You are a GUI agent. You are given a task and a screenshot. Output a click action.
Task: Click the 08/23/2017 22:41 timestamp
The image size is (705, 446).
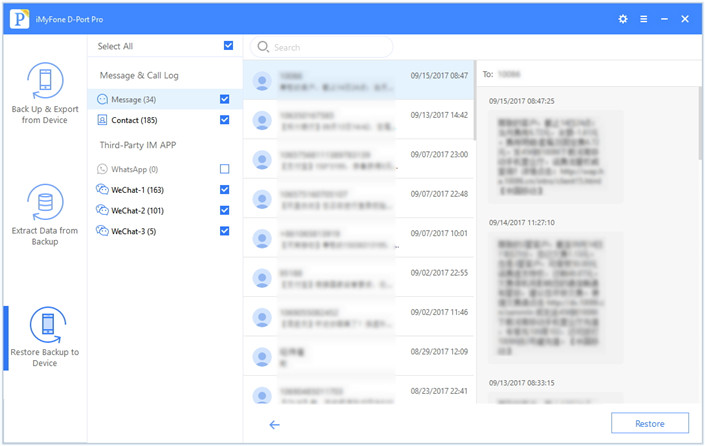(x=439, y=391)
